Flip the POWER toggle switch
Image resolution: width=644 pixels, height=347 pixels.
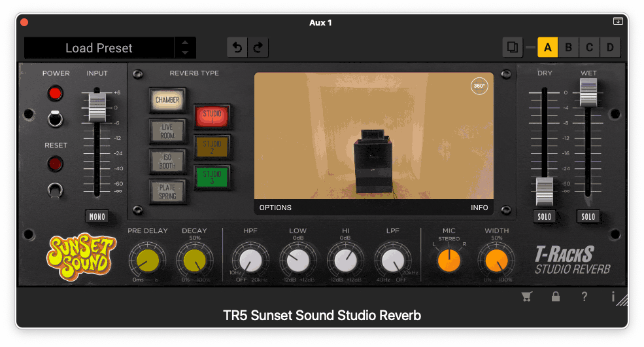point(55,119)
